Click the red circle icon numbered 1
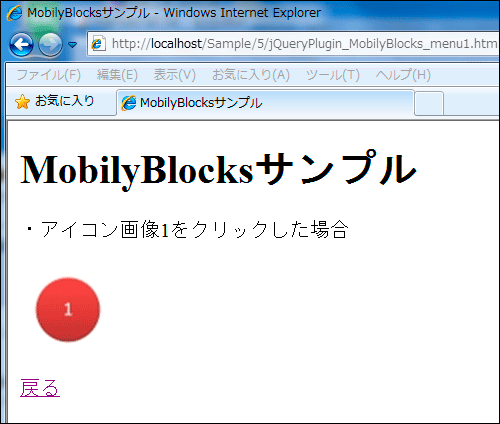The image size is (500, 424). [x=68, y=309]
